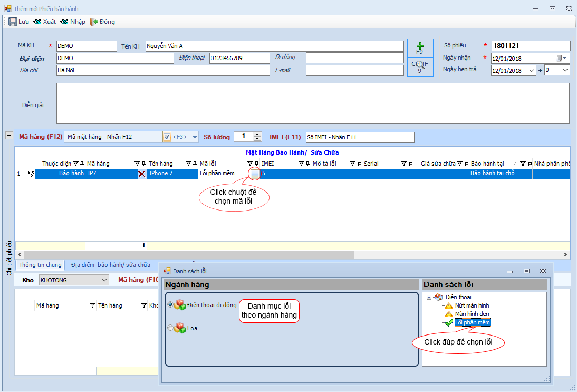Filter the Bảo hành tại column
Viewport: 577px width, 392px height.
pyautogui.click(x=523, y=164)
